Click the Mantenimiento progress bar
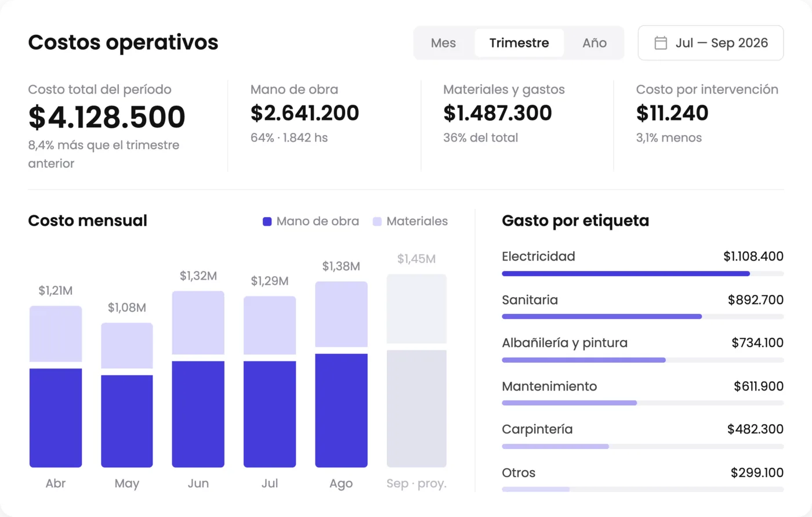 click(643, 403)
